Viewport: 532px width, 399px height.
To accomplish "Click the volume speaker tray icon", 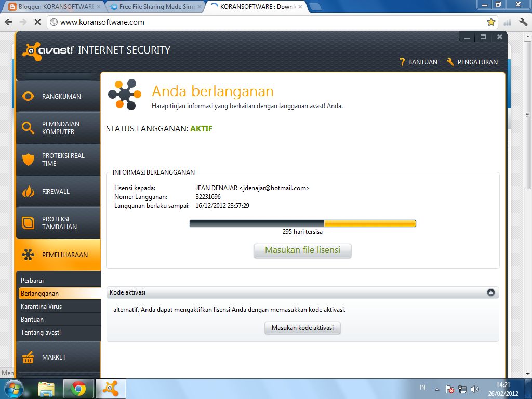I will [x=475, y=389].
